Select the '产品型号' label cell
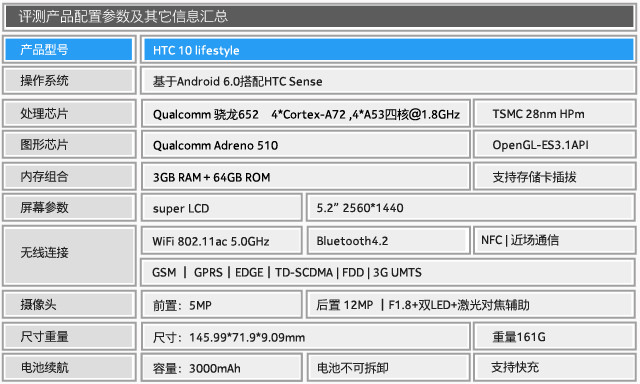The height and width of the screenshot is (384, 640). tap(69, 50)
